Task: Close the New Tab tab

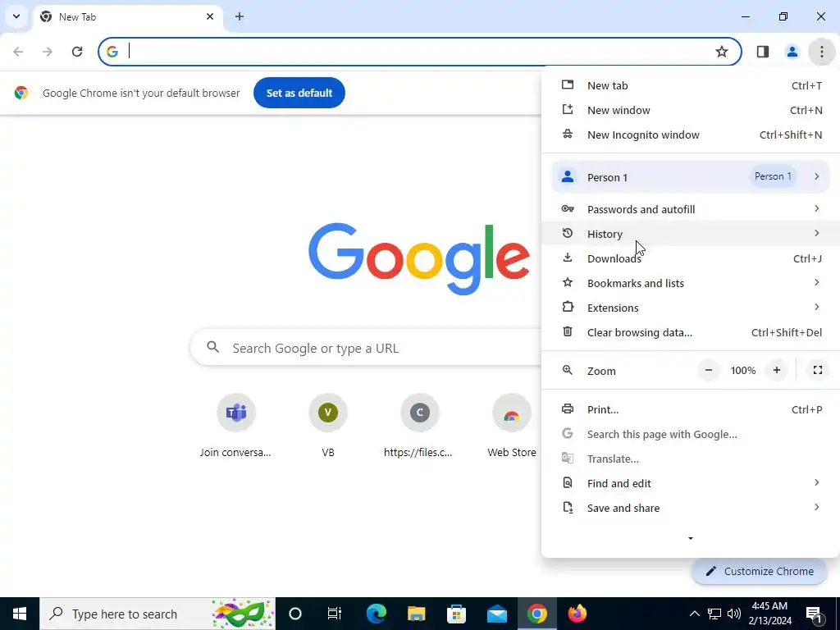Action: coord(210,16)
